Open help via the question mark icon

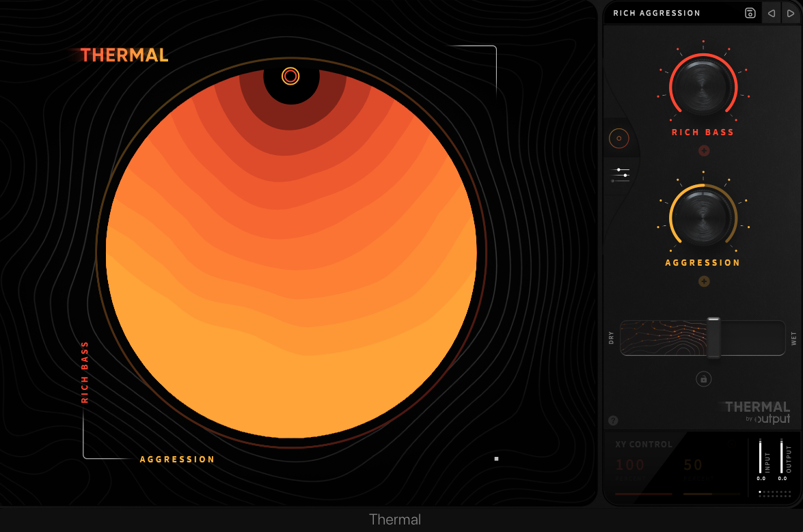click(x=613, y=421)
